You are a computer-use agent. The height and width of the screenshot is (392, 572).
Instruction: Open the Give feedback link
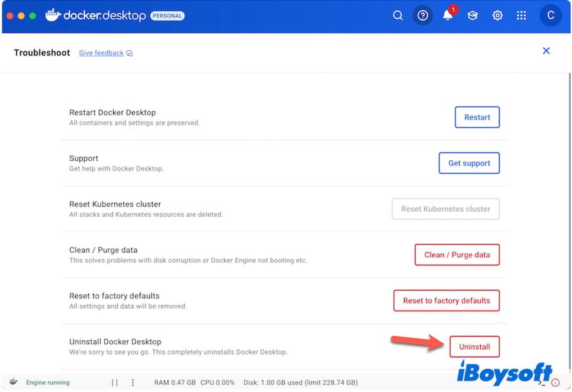[101, 53]
